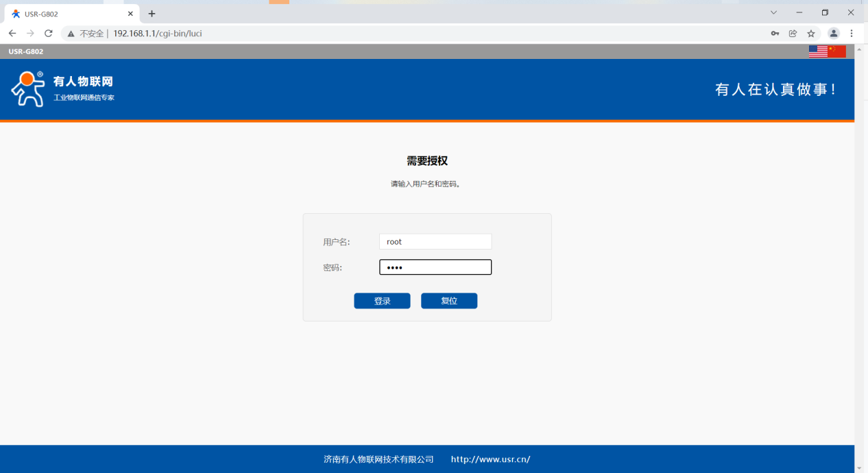Open the Chrome profile avatar icon

coord(834,34)
